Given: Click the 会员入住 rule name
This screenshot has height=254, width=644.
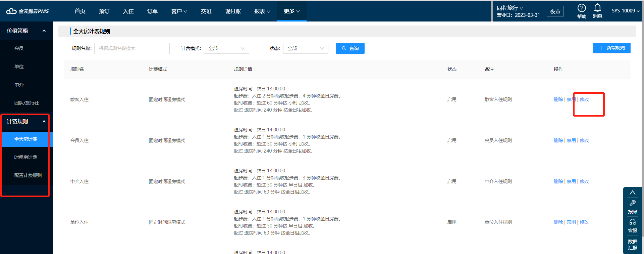Looking at the screenshot, I should [x=79, y=140].
